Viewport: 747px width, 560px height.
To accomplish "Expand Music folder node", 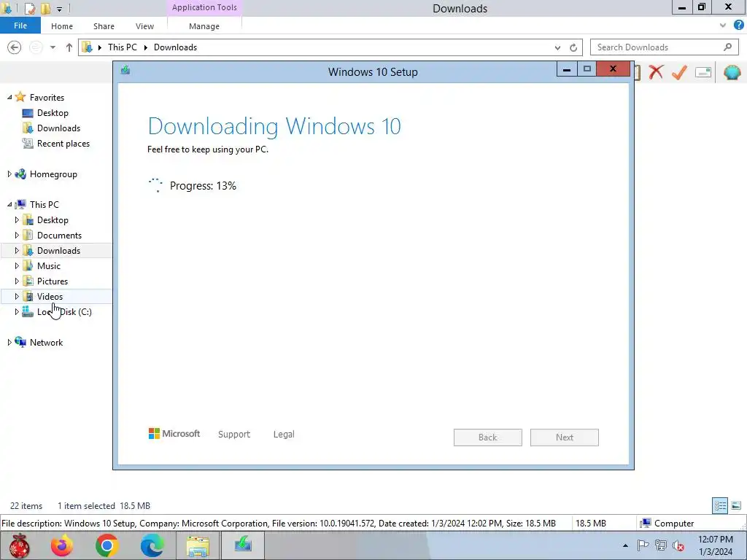I will (x=17, y=265).
